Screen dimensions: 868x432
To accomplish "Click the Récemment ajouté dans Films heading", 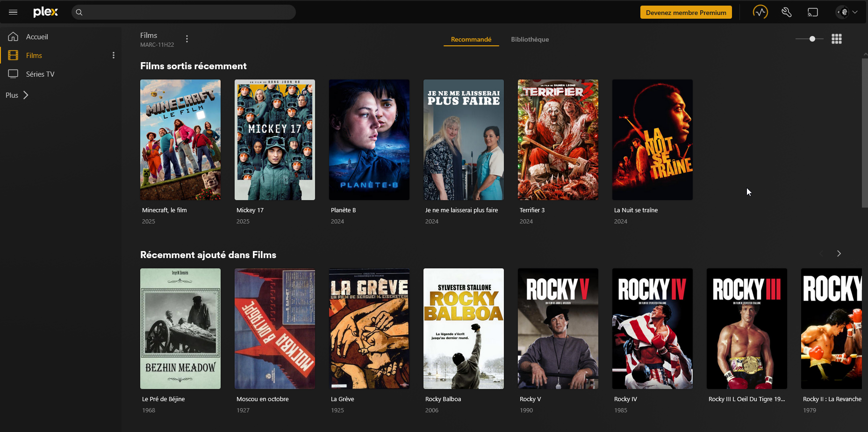I will tap(208, 255).
